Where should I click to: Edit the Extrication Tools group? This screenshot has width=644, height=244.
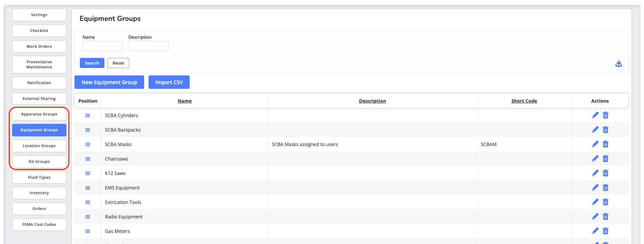[x=595, y=202]
